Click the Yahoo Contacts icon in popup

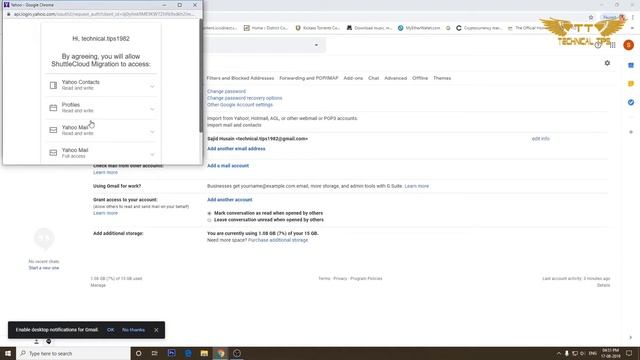(x=53, y=85)
